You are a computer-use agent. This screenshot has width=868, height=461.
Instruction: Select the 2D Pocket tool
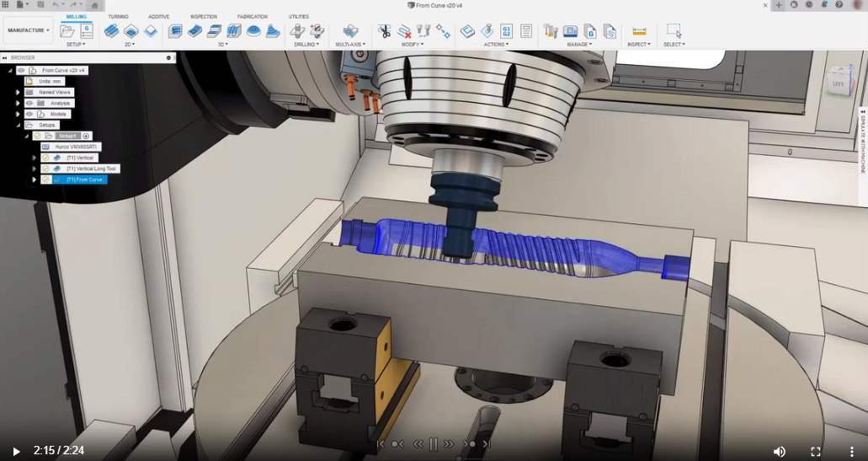click(131, 31)
